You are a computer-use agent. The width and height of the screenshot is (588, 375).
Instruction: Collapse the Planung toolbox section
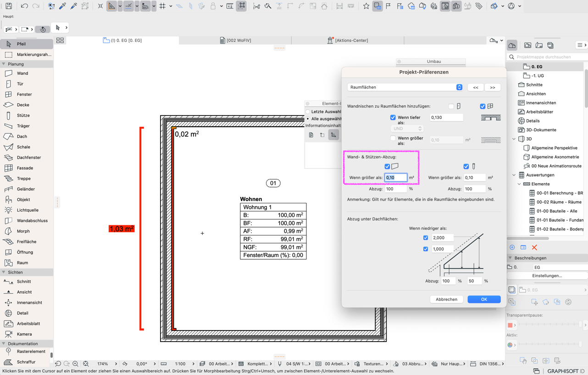[4, 64]
